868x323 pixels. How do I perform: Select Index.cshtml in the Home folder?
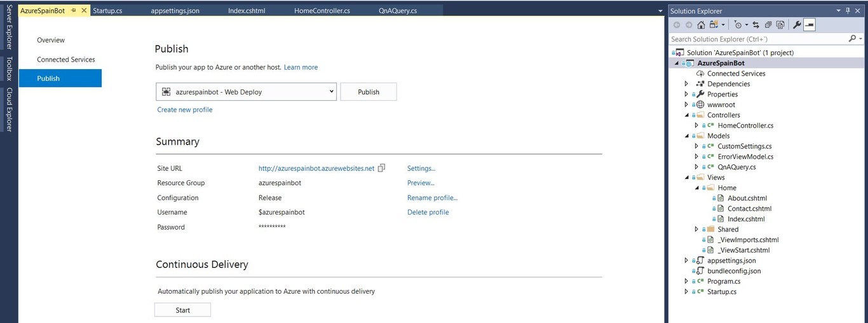coord(745,219)
